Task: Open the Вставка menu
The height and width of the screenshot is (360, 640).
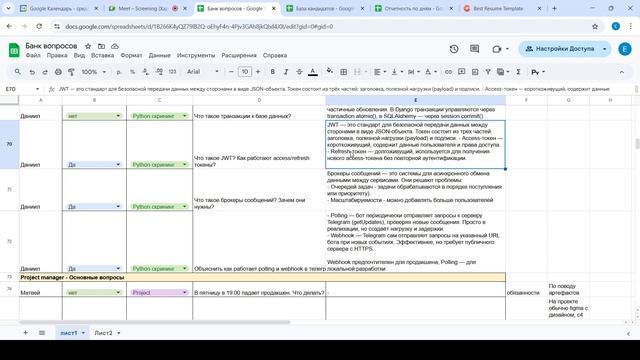Action: pyautogui.click(x=102, y=56)
